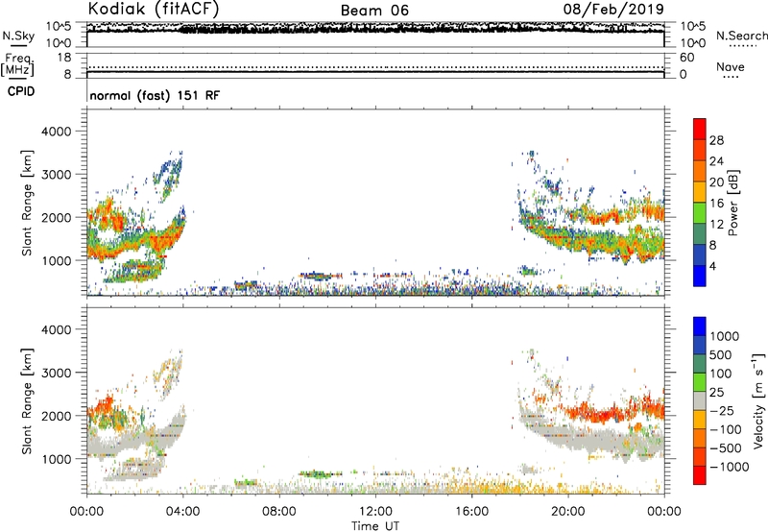Select the "16:00" time tick label

point(471,512)
